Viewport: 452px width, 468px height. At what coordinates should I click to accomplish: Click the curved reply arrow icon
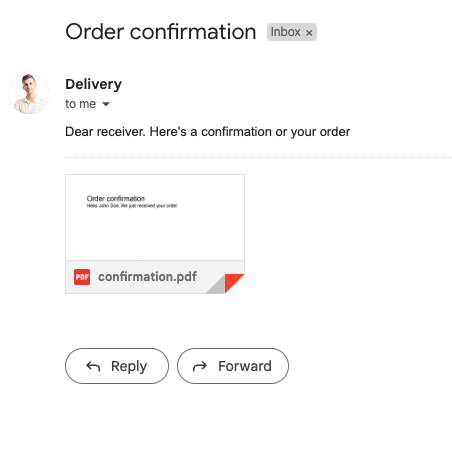pos(93,366)
